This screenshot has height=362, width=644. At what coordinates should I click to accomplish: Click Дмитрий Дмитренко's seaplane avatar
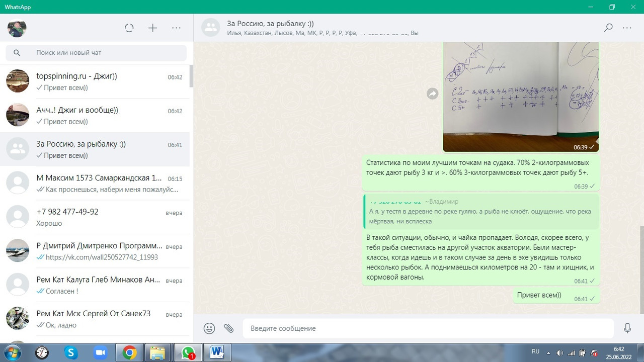pyautogui.click(x=18, y=250)
